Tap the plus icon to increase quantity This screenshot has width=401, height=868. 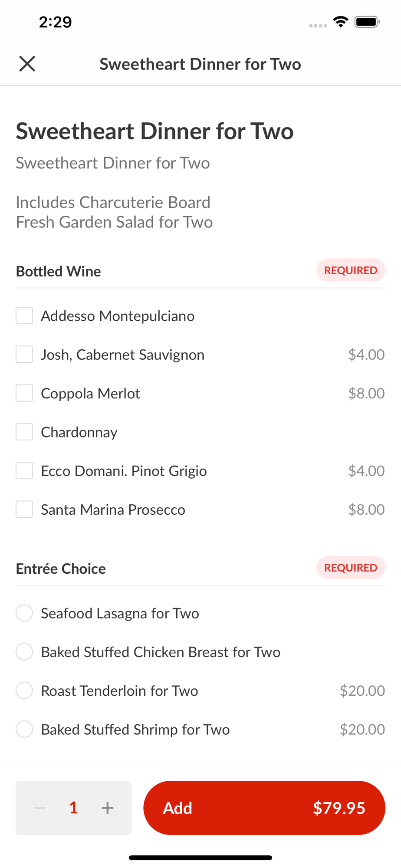[x=107, y=808]
